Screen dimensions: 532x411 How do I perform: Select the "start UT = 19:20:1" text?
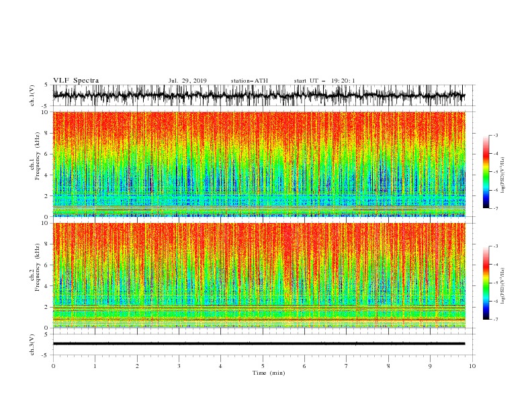[x=324, y=81]
